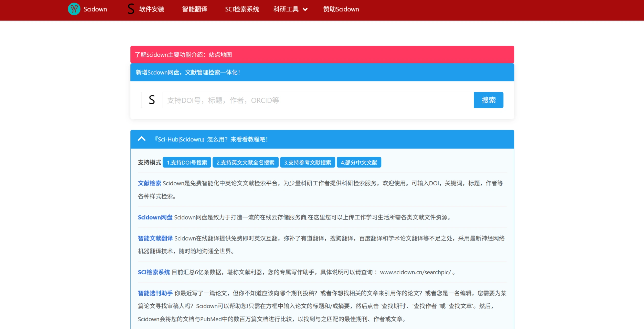Click the S icon left of search box

[152, 100]
